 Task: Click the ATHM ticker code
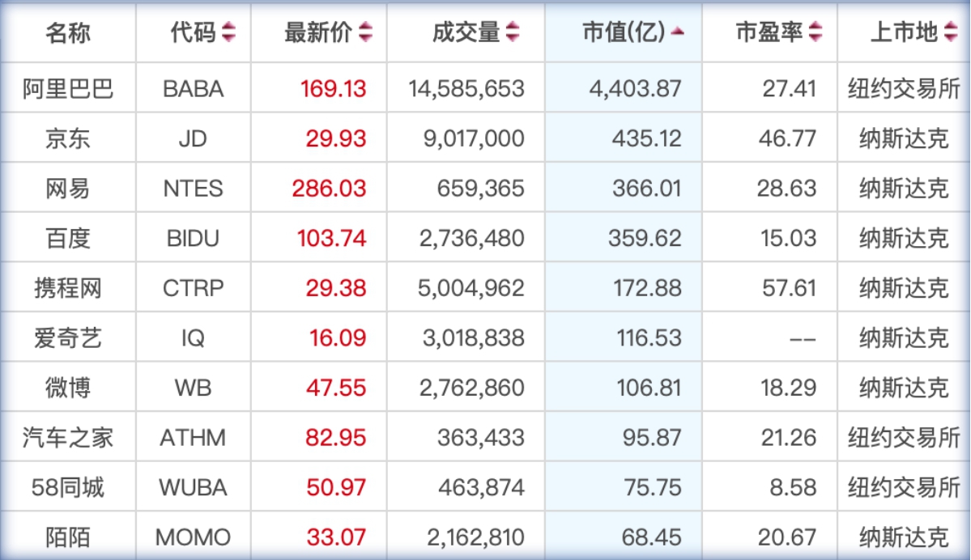tap(193, 438)
